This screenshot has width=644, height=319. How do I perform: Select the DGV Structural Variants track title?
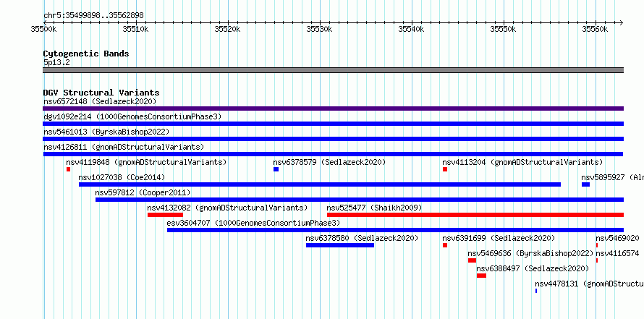click(x=101, y=93)
